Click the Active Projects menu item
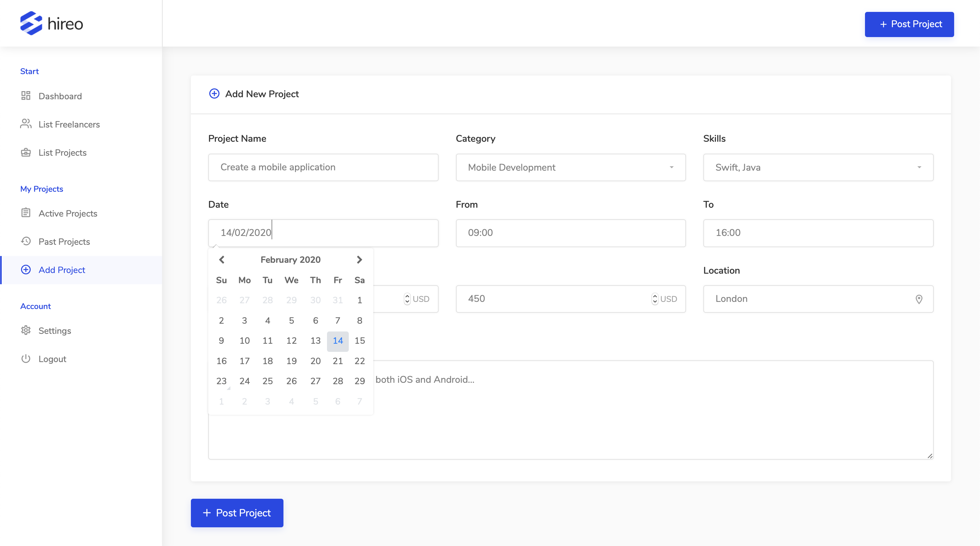This screenshot has width=980, height=546. coord(67,213)
